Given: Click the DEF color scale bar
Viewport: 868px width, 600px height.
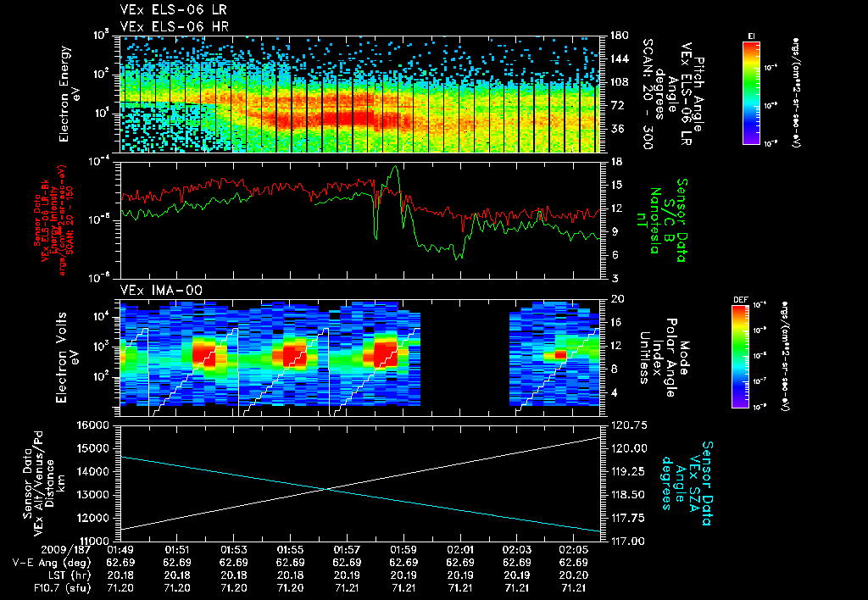Looking at the screenshot, I should [741, 357].
